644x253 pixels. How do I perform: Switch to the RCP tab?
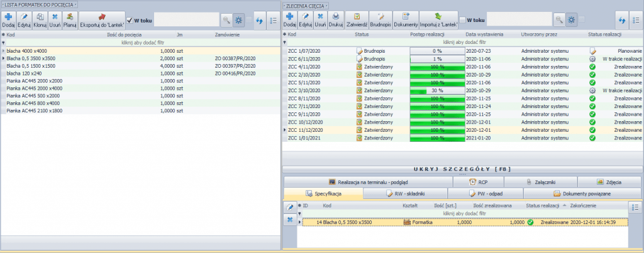click(479, 181)
